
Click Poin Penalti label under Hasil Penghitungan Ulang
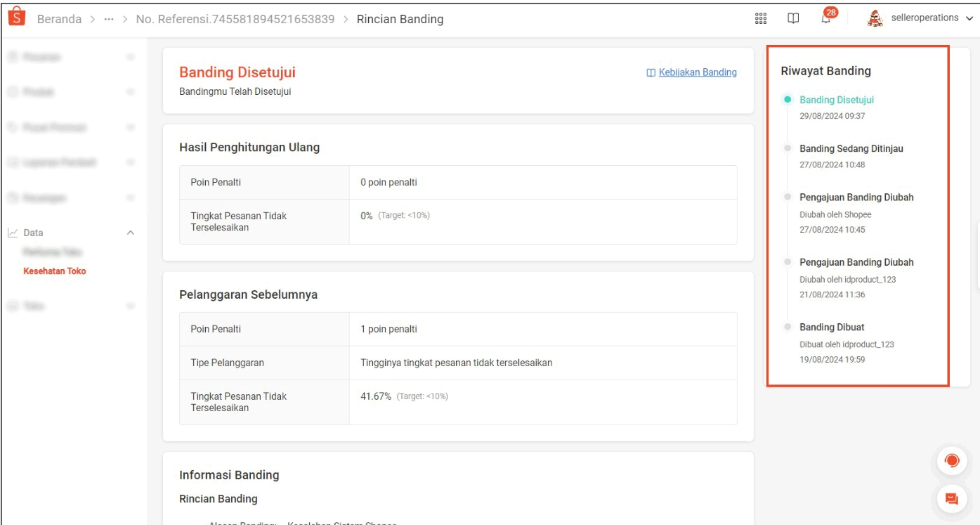click(216, 182)
